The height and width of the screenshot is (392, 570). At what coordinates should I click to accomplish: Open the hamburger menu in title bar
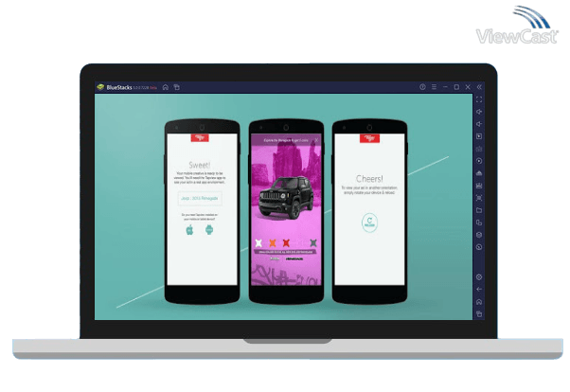pyautogui.click(x=434, y=87)
